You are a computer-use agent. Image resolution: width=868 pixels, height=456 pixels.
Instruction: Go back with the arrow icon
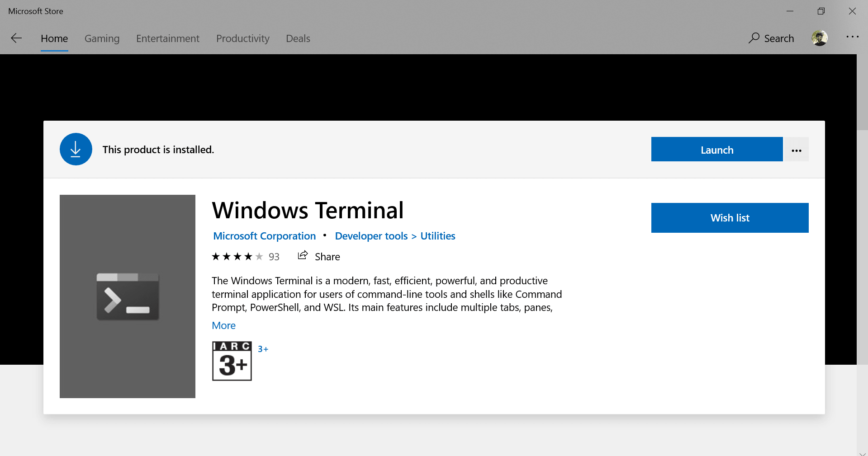click(x=16, y=38)
